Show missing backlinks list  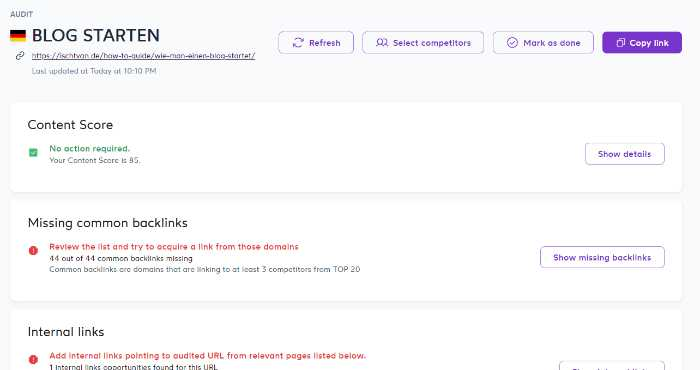(x=602, y=257)
